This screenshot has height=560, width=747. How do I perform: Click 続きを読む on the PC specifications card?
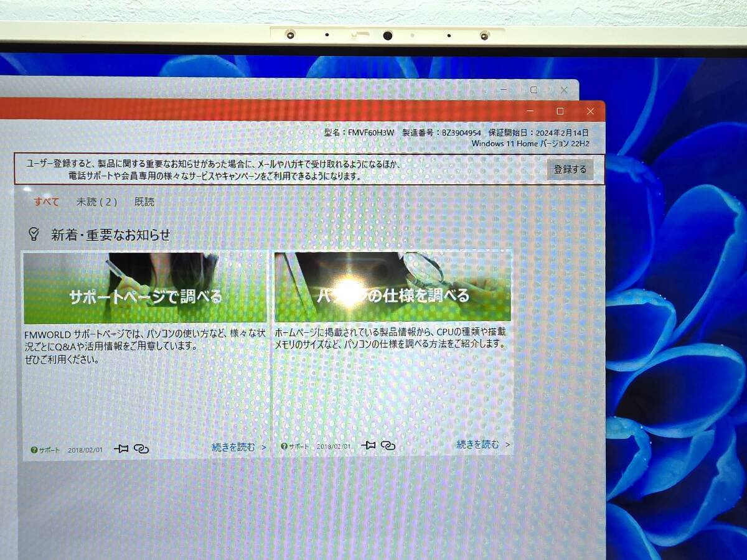pyautogui.click(x=484, y=444)
